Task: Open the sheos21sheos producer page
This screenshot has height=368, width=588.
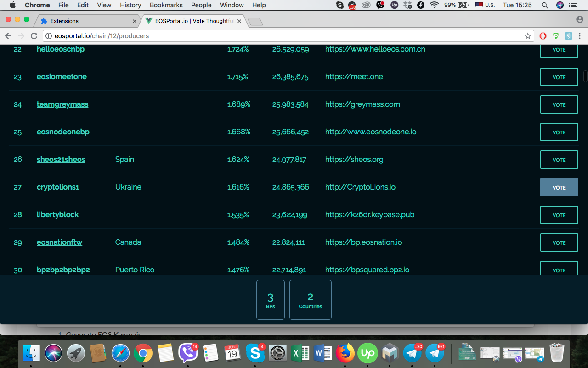Action: click(61, 160)
